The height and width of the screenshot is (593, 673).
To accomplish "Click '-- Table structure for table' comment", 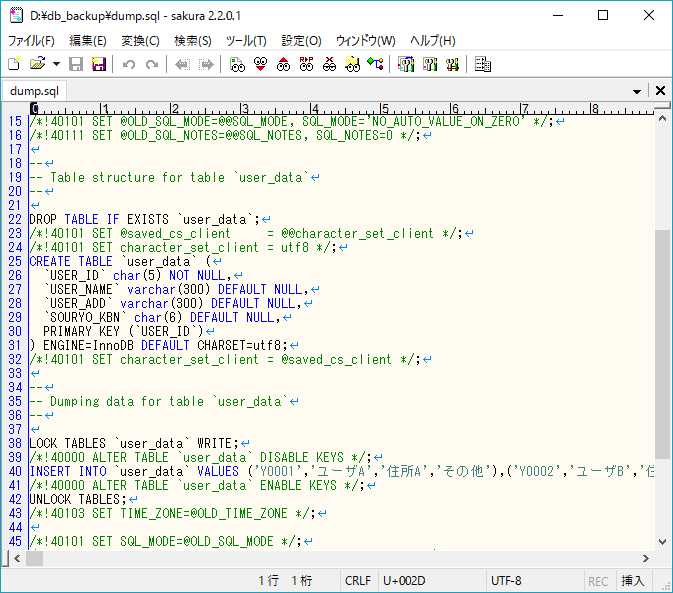I will [174, 177].
